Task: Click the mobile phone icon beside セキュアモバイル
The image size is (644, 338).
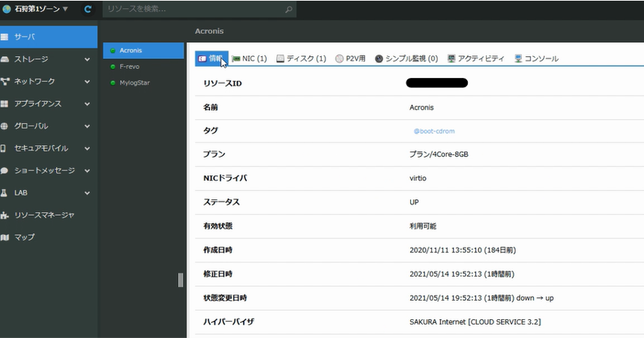Action: pos(3,148)
